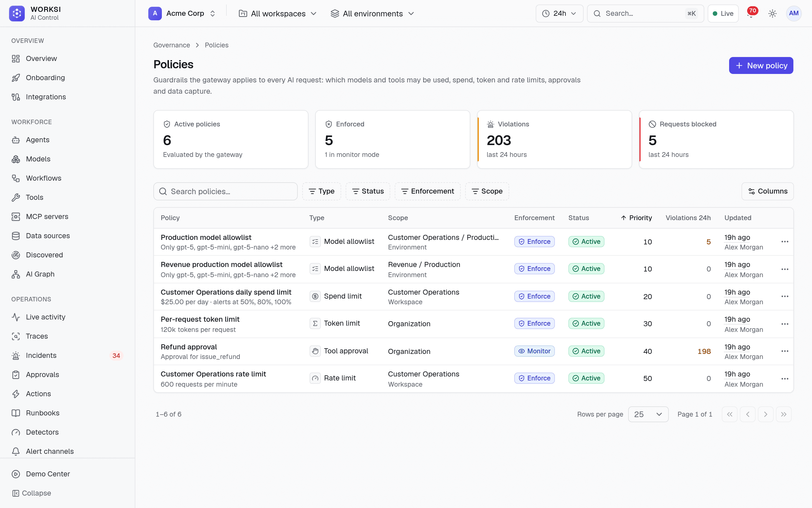This screenshot has width=812, height=508.
Task: Go to the previous page arrow
Action: (748, 414)
